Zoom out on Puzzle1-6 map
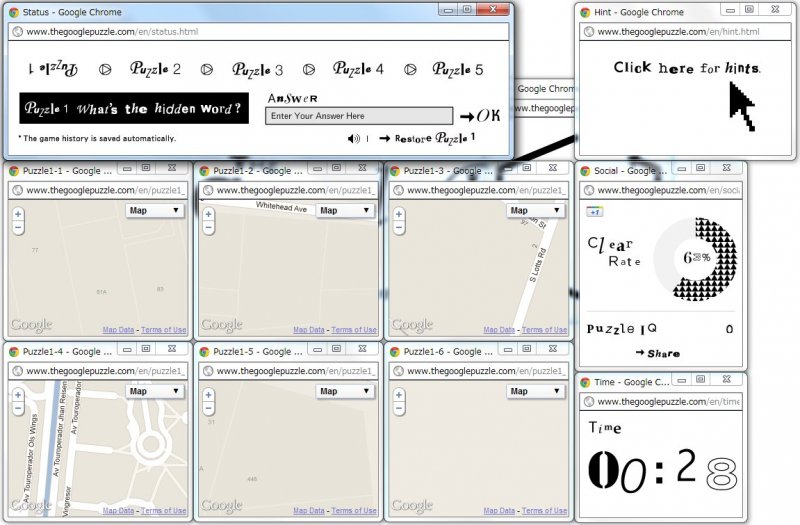Viewport: 800px width, 525px height. 398,408
